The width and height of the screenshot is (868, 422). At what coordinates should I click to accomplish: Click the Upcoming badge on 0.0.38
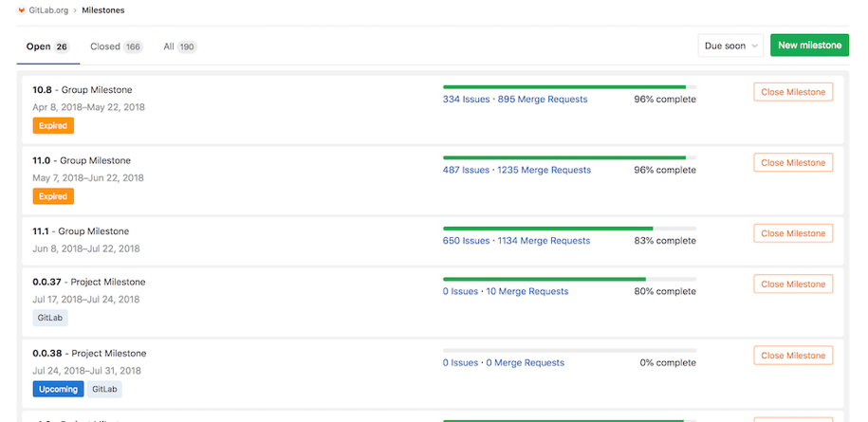click(58, 389)
